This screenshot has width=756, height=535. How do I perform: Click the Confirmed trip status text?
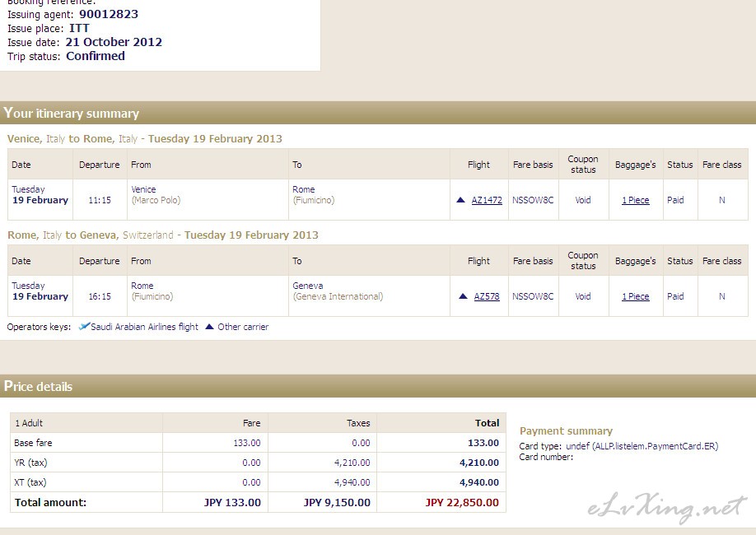96,56
